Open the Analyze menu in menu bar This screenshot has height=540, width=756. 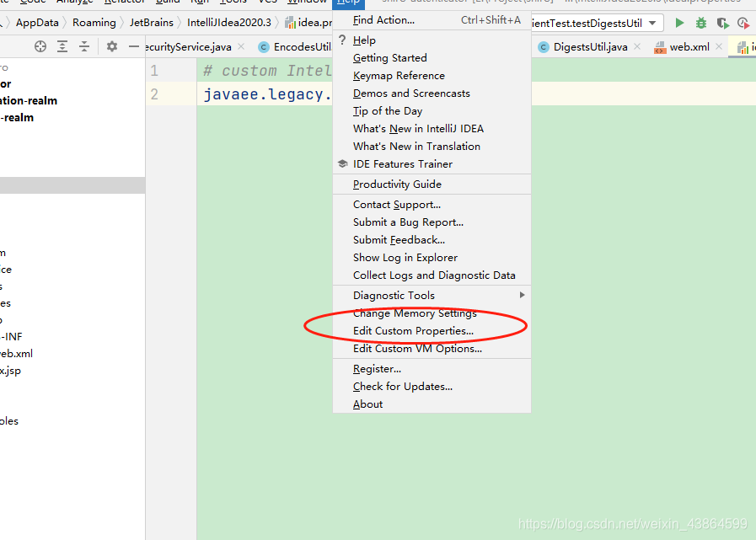[75, 2]
